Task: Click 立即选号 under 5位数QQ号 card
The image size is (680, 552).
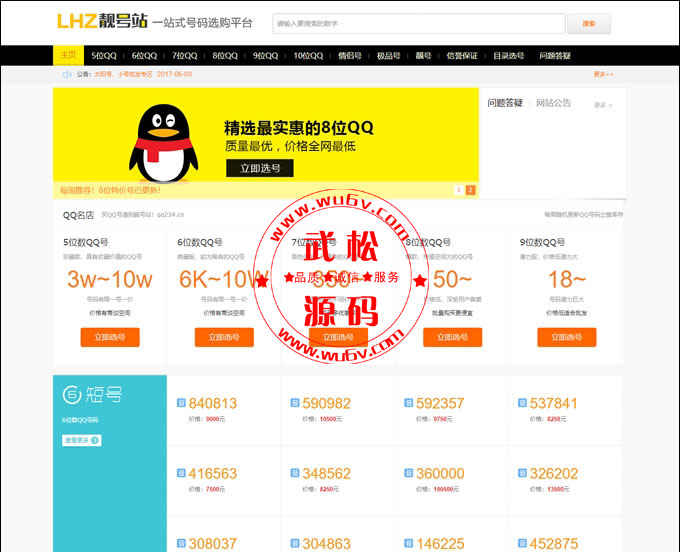Action: pos(110,337)
